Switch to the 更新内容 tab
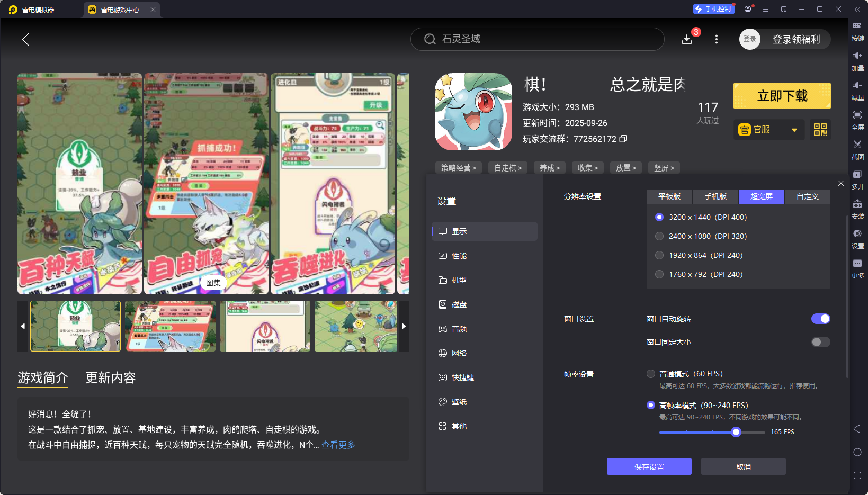 (110, 378)
